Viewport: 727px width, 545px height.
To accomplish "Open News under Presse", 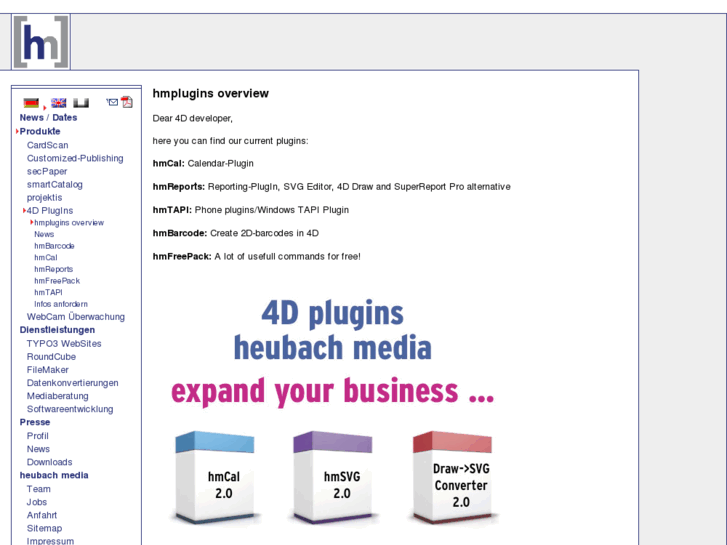I will (38, 449).
